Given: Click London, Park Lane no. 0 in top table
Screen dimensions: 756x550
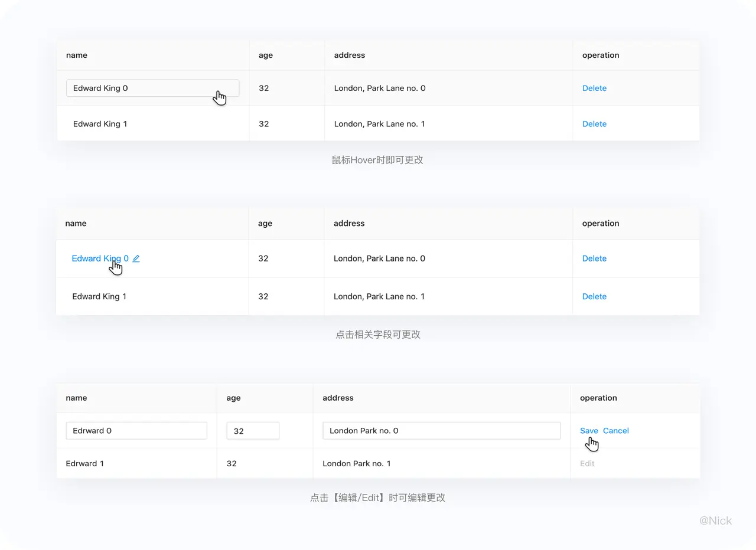Looking at the screenshot, I should (380, 88).
